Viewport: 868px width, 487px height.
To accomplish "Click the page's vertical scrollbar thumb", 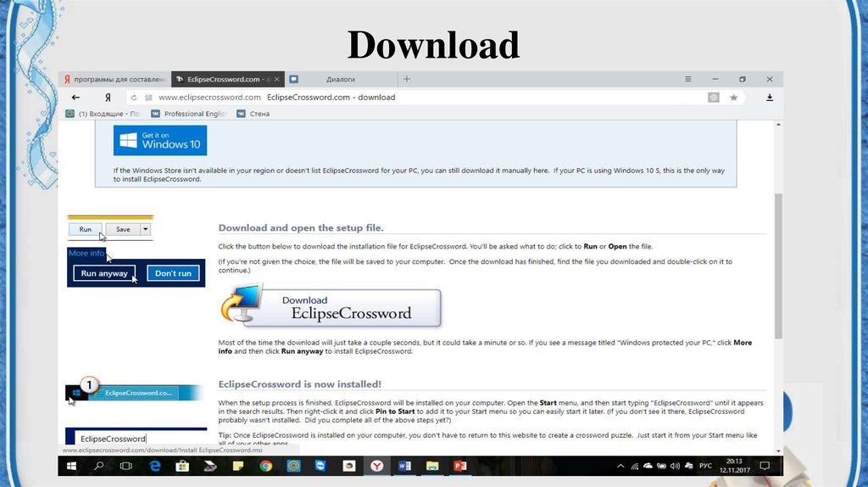I will coord(778,266).
